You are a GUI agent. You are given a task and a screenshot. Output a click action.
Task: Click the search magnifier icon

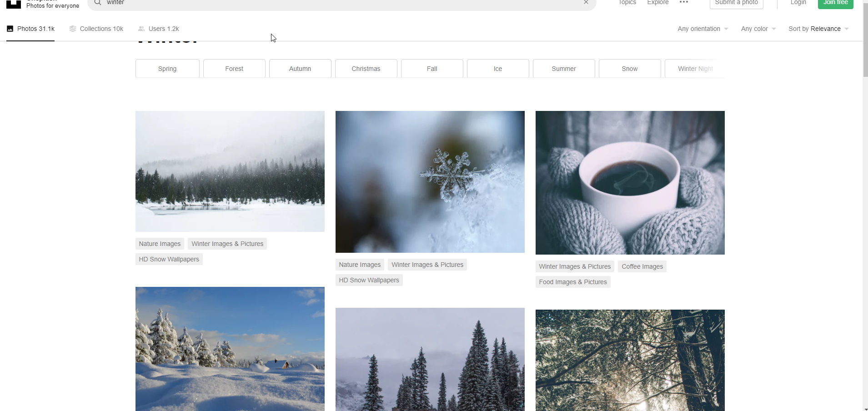pos(97,3)
